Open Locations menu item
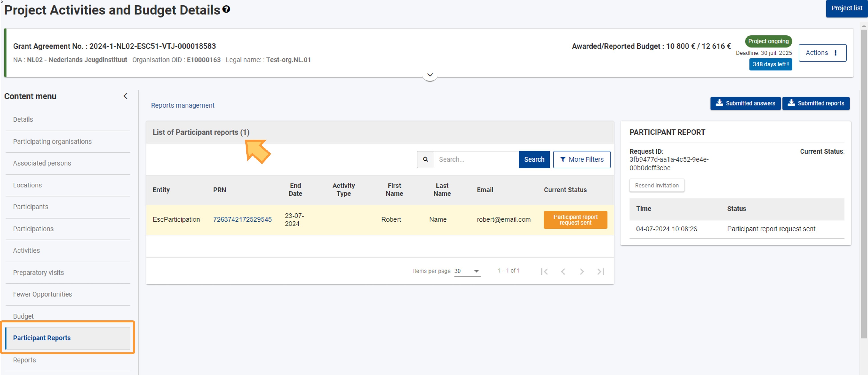Viewport: 868px width, 375px height. pos(68,185)
